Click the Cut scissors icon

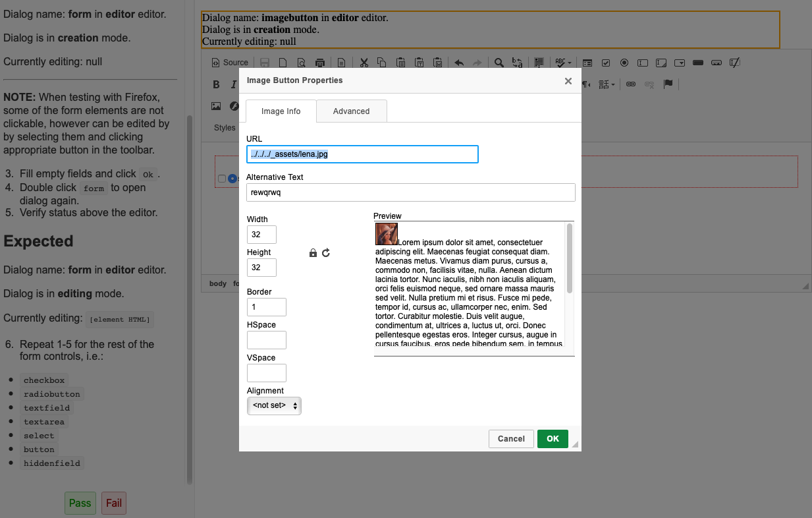(x=364, y=63)
